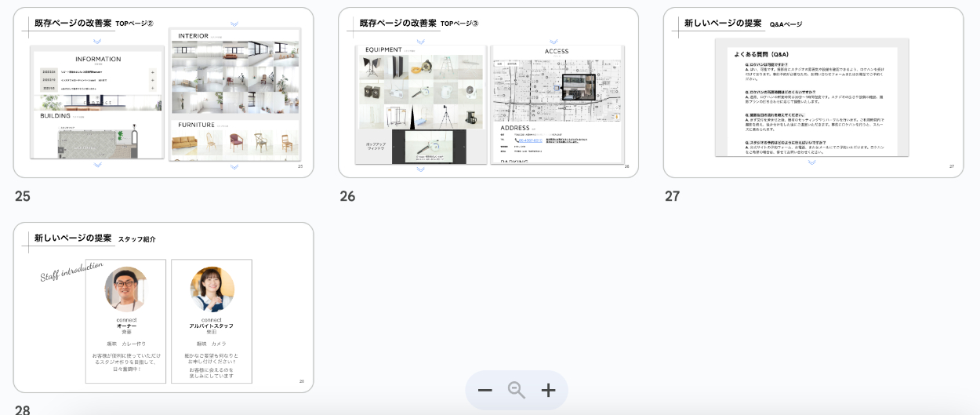Image resolution: width=980 pixels, height=415 pixels.
Task: Select slide 25 in the grid
Action: click(163, 93)
